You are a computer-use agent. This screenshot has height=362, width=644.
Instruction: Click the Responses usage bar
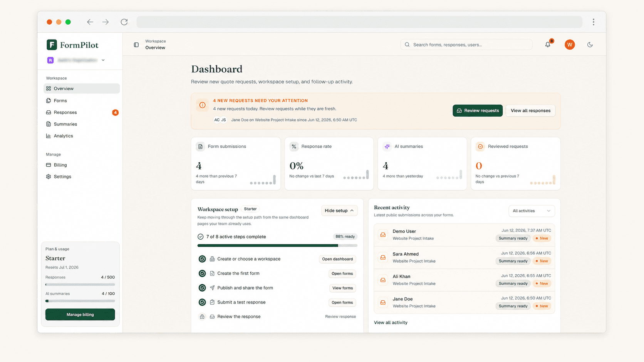(x=80, y=285)
